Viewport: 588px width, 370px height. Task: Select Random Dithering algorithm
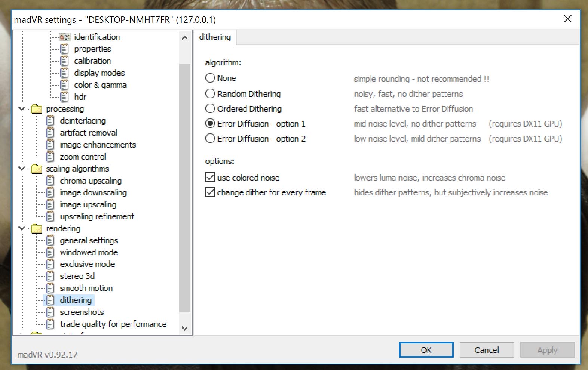coord(210,93)
